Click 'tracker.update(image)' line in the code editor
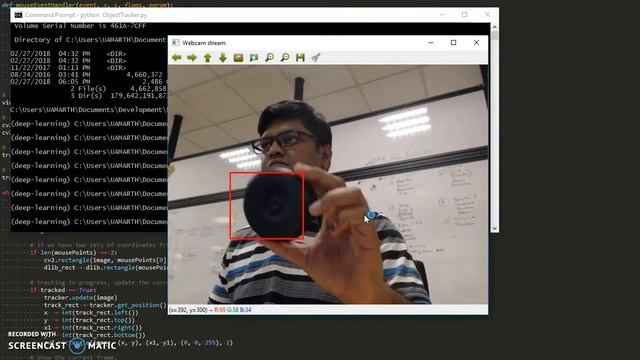Image resolution: width=640 pixels, height=360 pixels. pyautogui.click(x=80, y=298)
